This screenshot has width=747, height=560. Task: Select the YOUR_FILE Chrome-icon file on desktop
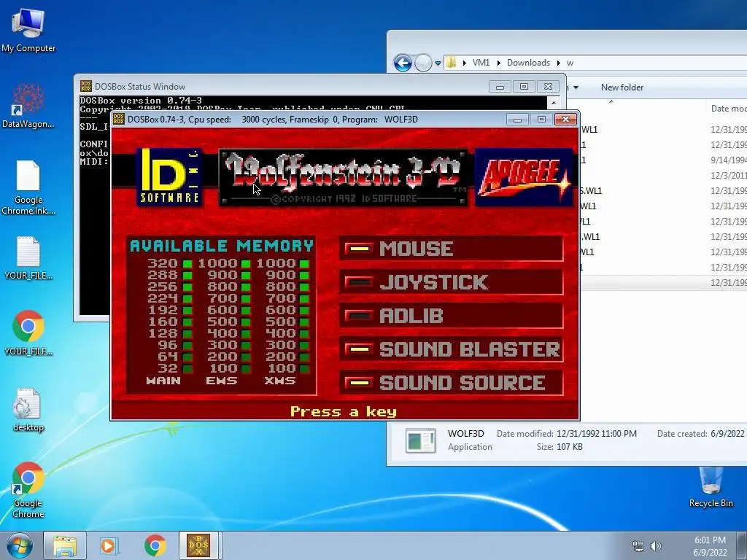[28, 332]
